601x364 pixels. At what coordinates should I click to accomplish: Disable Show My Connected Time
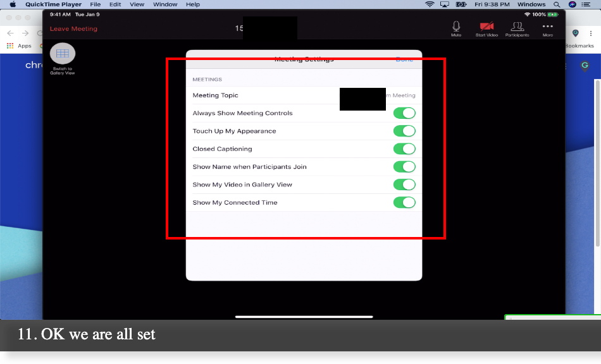(x=405, y=202)
